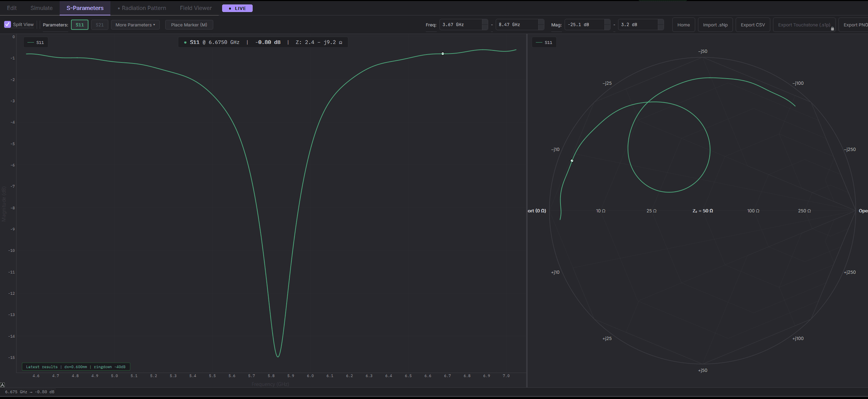Click locked Export Touchstone (.s1p) button
The width and height of the screenshot is (868, 399).
click(804, 25)
